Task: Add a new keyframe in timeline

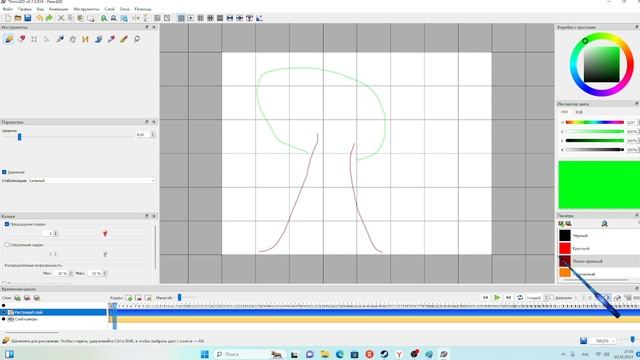Action: point(129,298)
